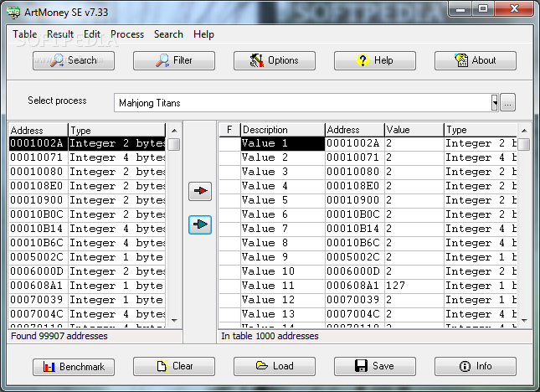Select the Value 1 description row

click(282, 143)
